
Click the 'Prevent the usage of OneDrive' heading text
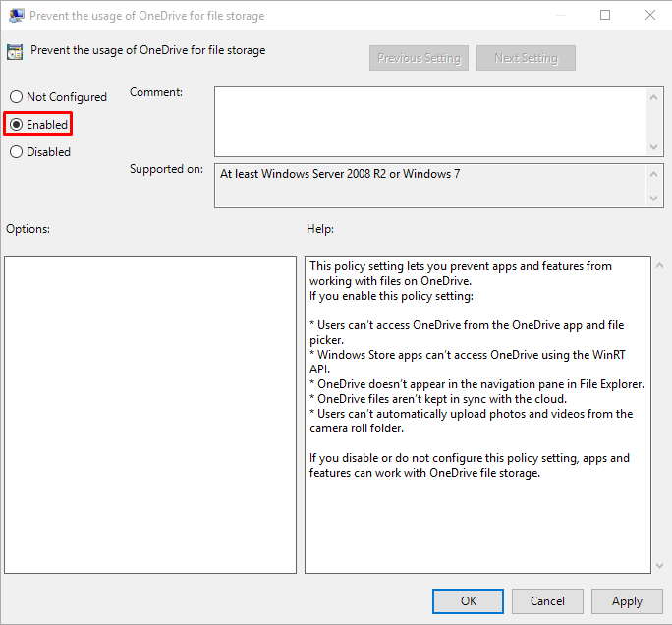coord(147,50)
